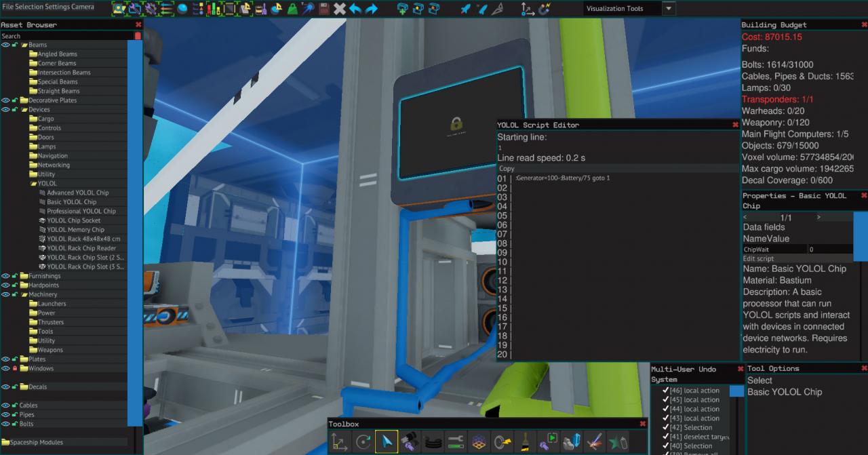Select the cable coil tool in Toolbox
This screenshot has height=455, width=868.
tap(433, 442)
